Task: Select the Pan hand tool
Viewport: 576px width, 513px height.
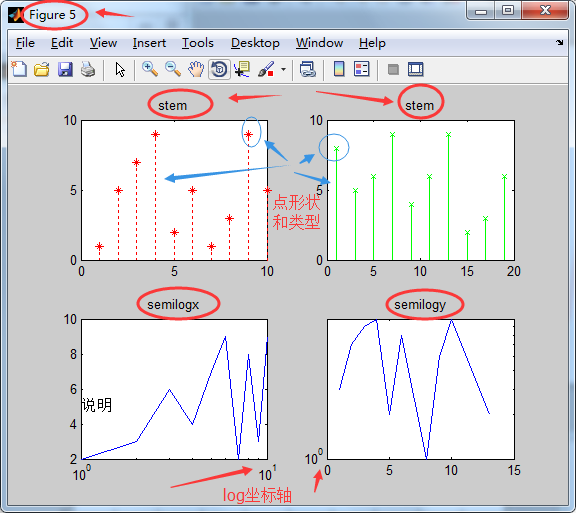Action: click(x=196, y=69)
